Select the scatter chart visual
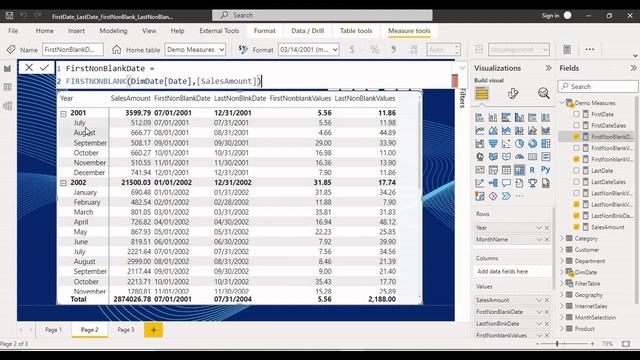640x360 pixels. 506,144
